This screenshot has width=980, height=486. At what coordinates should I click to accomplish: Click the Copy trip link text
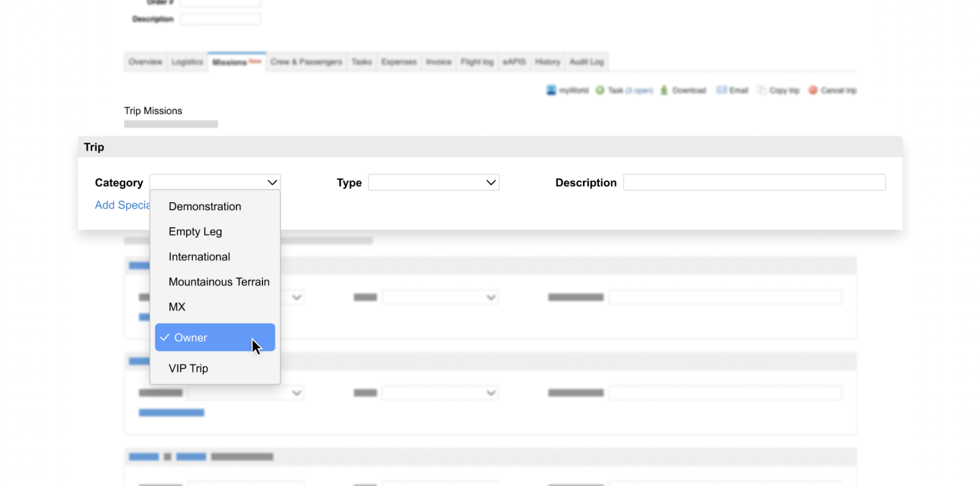pyautogui.click(x=784, y=90)
